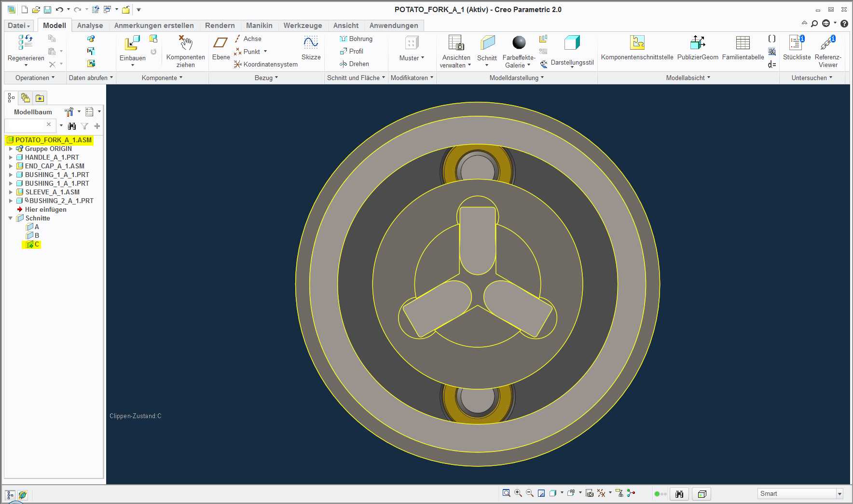Toggle the model tree display in status bar
853x504 pixels.
[x=10, y=495]
